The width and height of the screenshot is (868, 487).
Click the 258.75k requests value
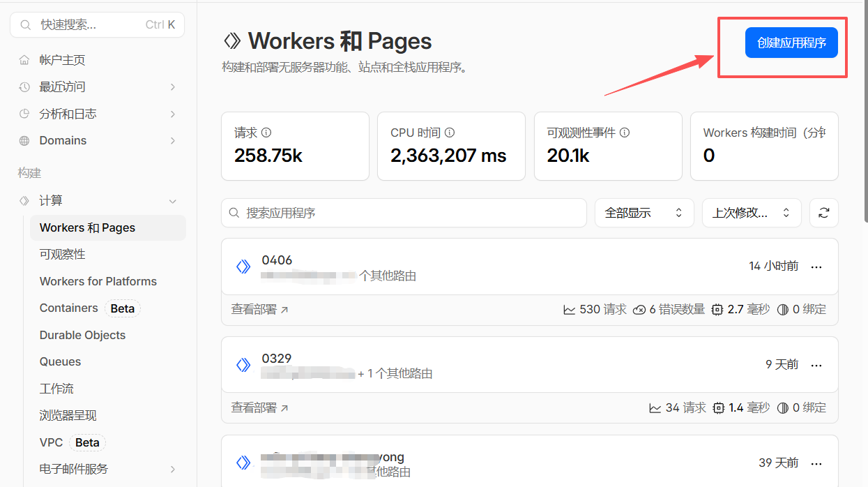(x=268, y=156)
